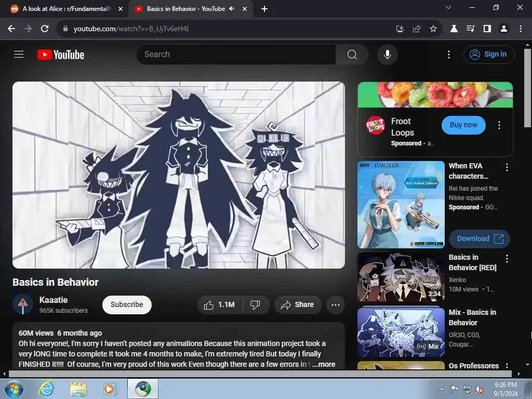This screenshot has width=532, height=399.
Task: Open the Chrome profile icon
Action: click(504, 29)
